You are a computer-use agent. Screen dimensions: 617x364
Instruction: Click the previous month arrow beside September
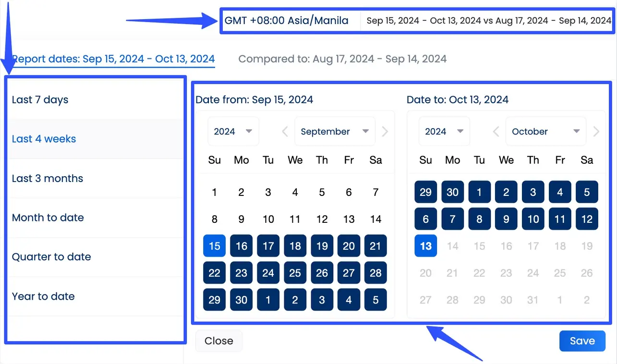(284, 131)
